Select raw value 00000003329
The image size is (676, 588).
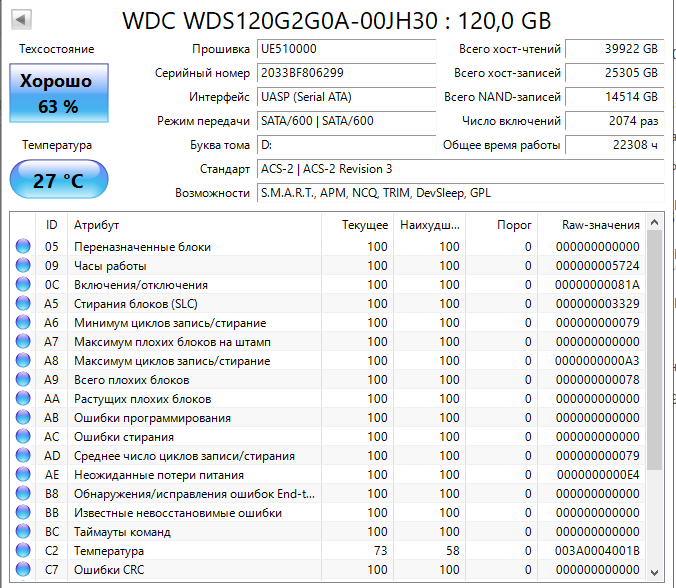[x=598, y=303]
